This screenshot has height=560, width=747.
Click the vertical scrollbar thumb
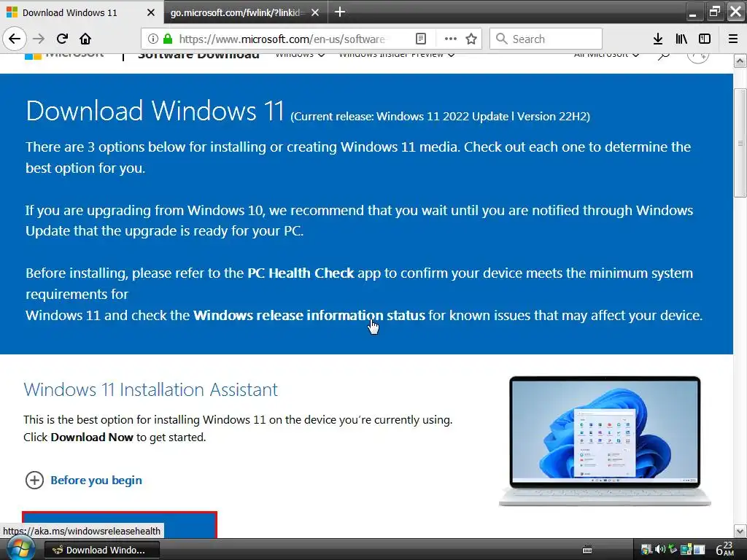point(740,143)
